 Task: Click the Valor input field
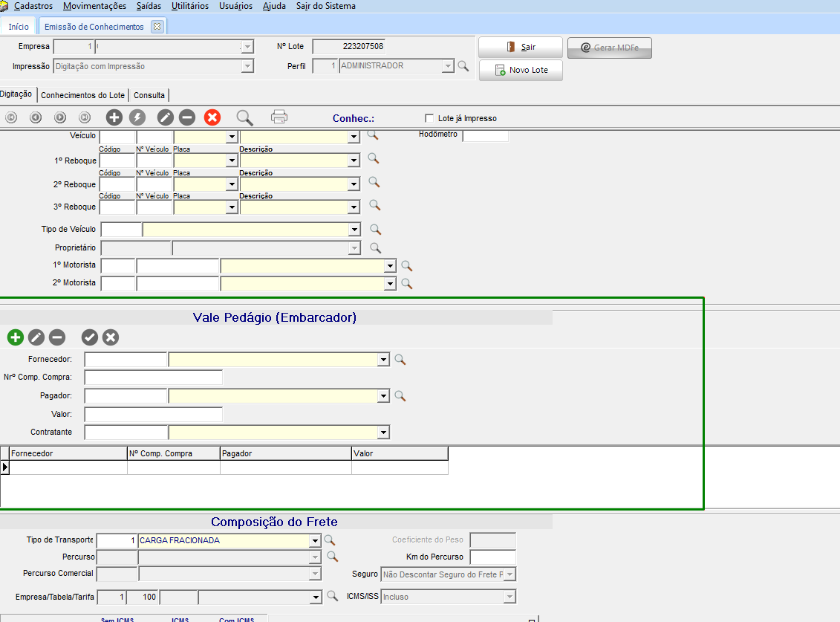(153, 415)
